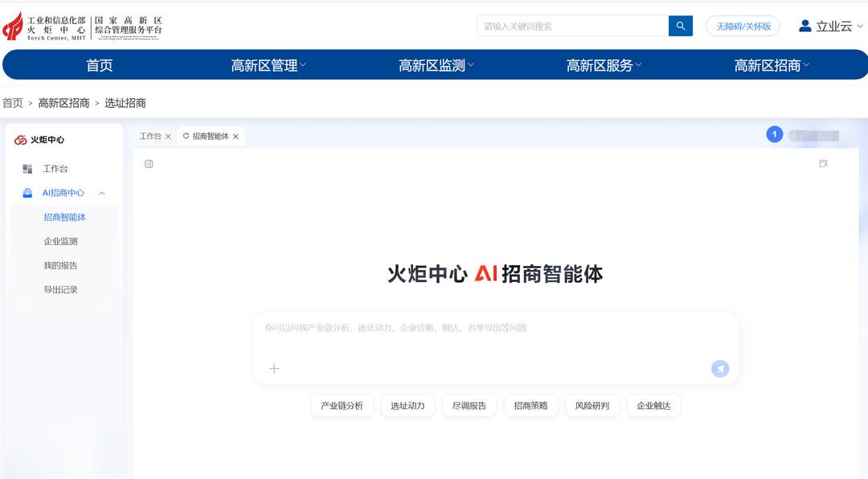Close the 招商智能体 tab
868x479 pixels.
tap(235, 136)
